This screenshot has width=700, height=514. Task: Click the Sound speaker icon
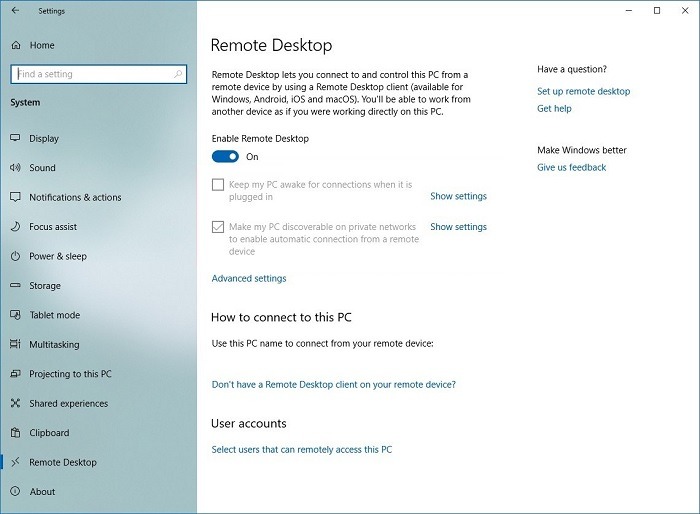click(15, 167)
